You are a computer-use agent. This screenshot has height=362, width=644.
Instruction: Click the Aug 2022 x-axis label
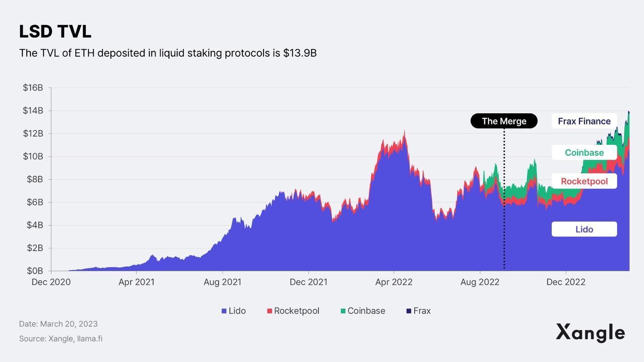[480, 282]
